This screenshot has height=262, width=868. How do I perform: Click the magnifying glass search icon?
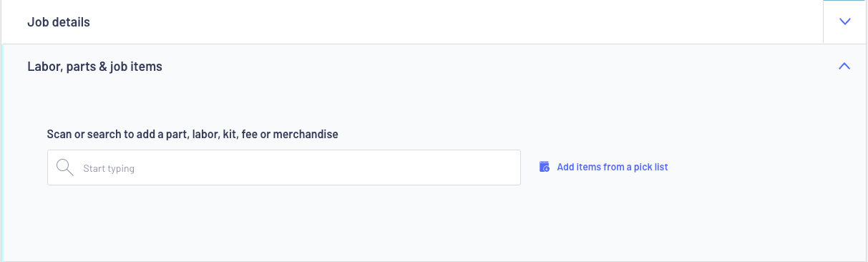65,168
